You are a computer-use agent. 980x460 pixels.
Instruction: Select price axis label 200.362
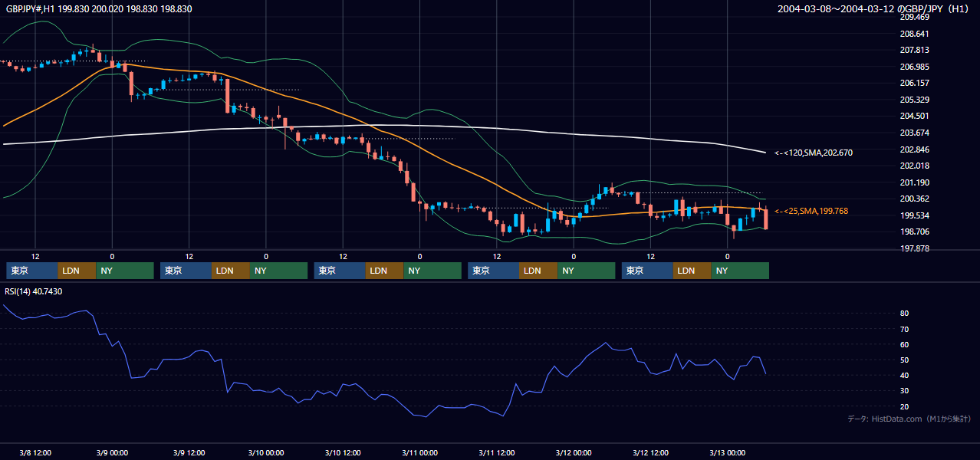[x=914, y=199]
